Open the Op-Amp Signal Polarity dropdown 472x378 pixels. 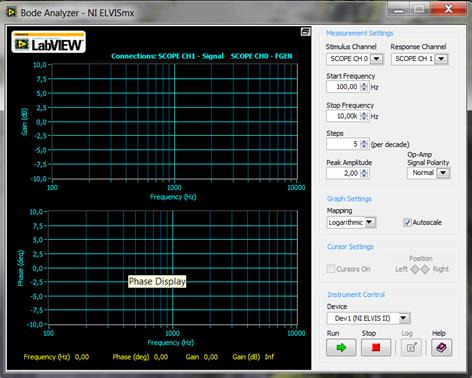pyautogui.click(x=443, y=173)
